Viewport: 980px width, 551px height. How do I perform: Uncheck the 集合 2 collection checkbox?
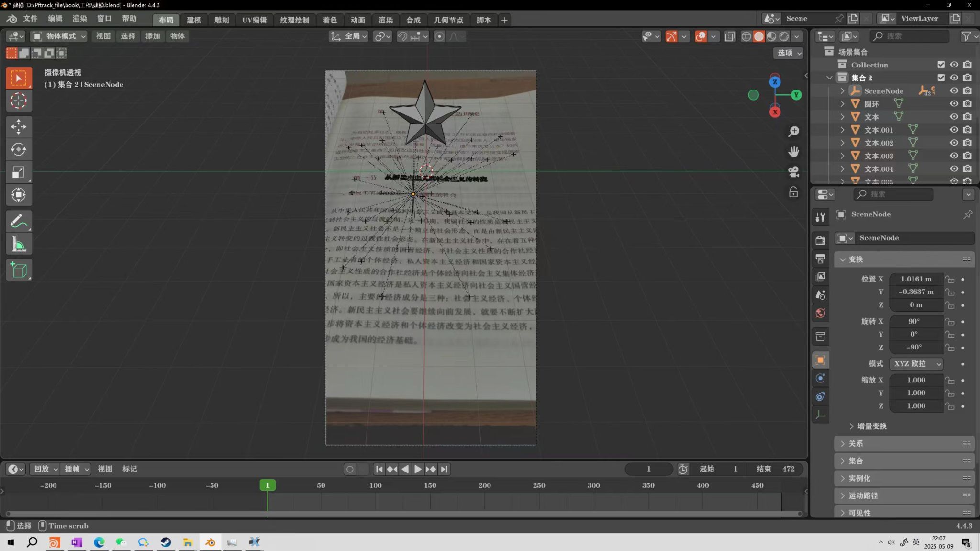point(941,78)
